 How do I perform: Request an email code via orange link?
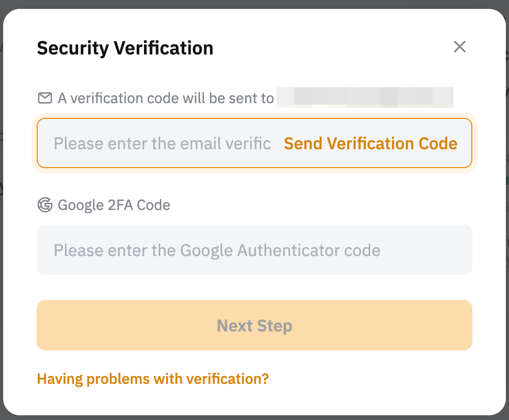(370, 143)
